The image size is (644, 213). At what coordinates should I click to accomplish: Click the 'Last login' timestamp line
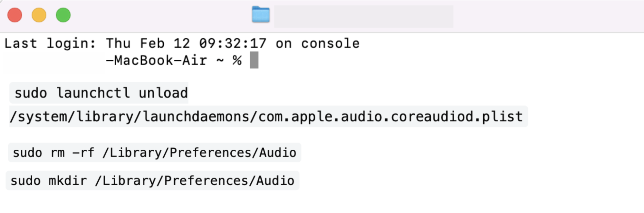pos(180,43)
